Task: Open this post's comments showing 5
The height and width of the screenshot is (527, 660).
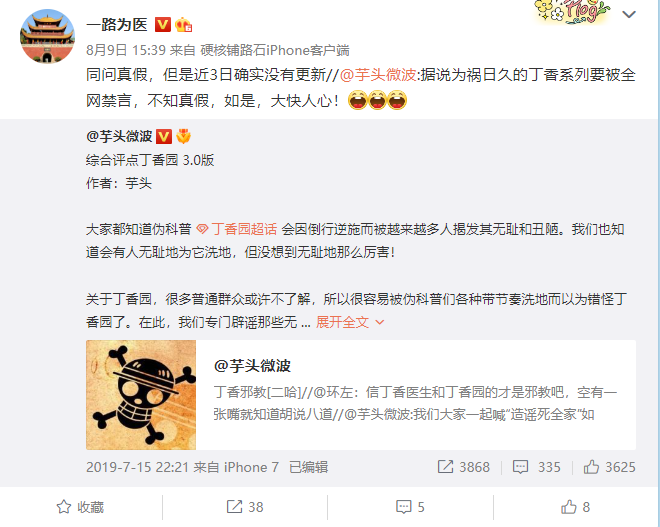Action: tap(410, 507)
